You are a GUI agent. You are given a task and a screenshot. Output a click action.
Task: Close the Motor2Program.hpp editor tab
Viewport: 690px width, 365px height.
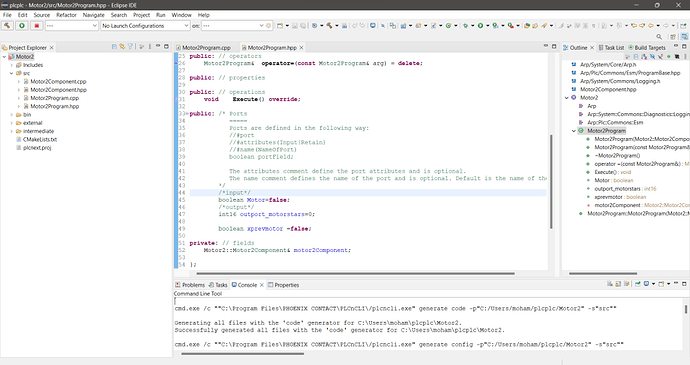(x=301, y=48)
